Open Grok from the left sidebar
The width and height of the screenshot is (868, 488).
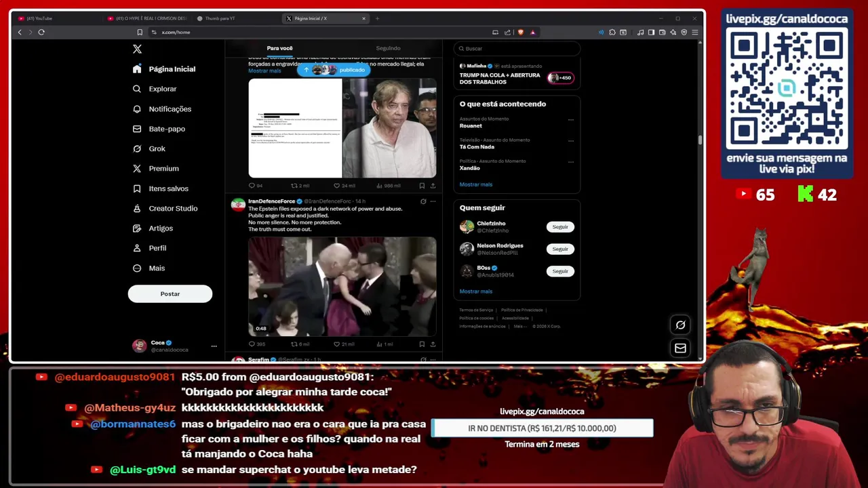coord(149,148)
